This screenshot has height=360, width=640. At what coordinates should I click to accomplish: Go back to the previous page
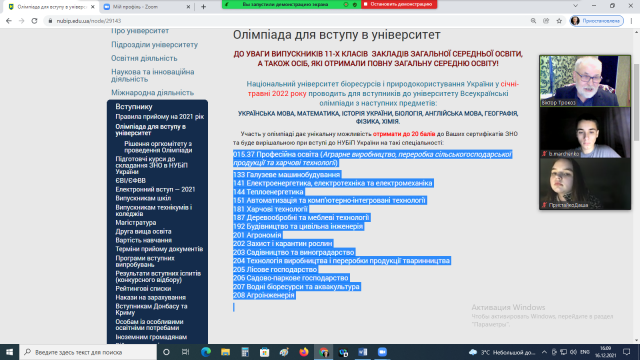pos(9,21)
